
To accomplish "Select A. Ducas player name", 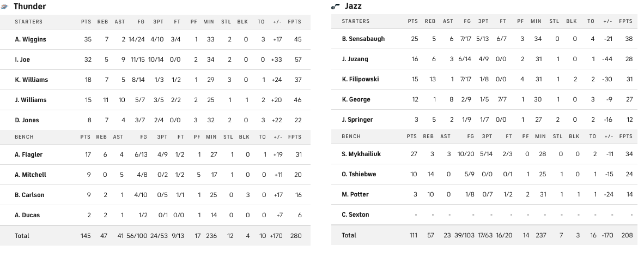I will [27, 215].
